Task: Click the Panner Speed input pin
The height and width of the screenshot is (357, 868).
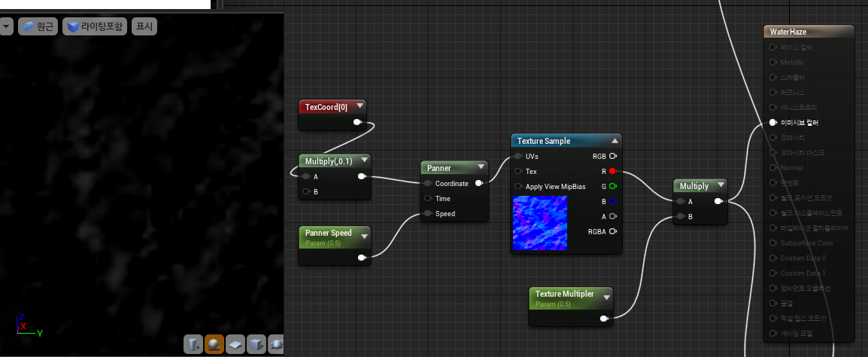Action: coord(428,213)
